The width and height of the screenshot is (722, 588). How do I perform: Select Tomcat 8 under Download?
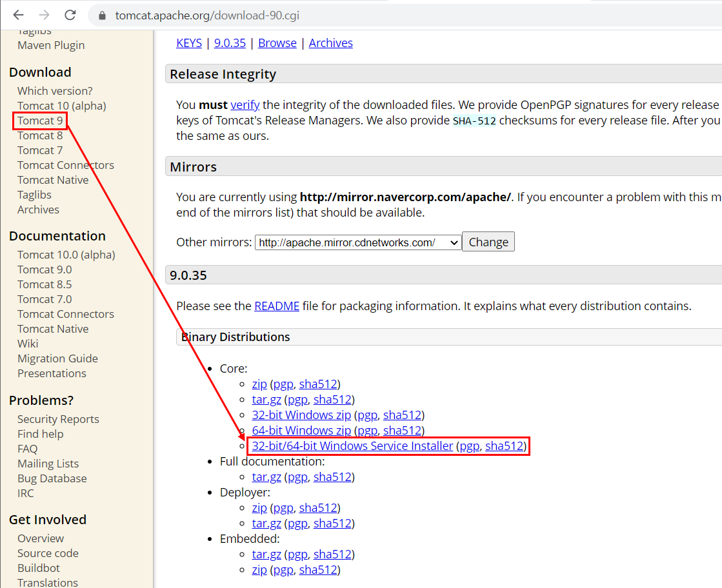(x=40, y=135)
